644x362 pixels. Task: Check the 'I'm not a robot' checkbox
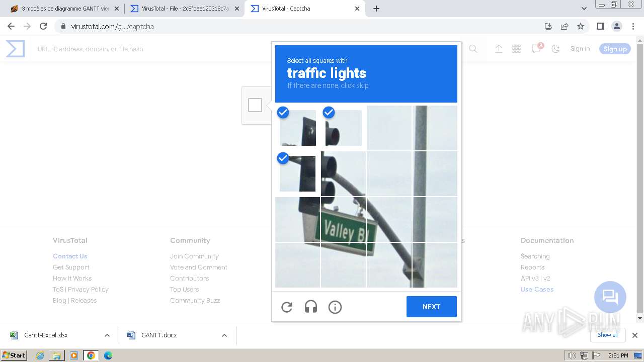255,105
